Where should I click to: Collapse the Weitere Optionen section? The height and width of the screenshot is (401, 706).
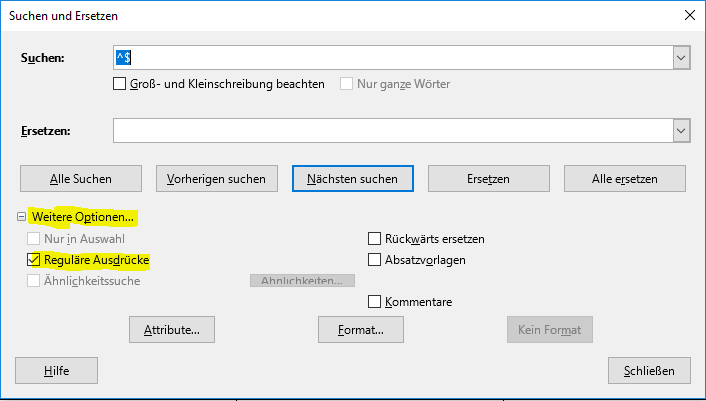click(x=22, y=217)
